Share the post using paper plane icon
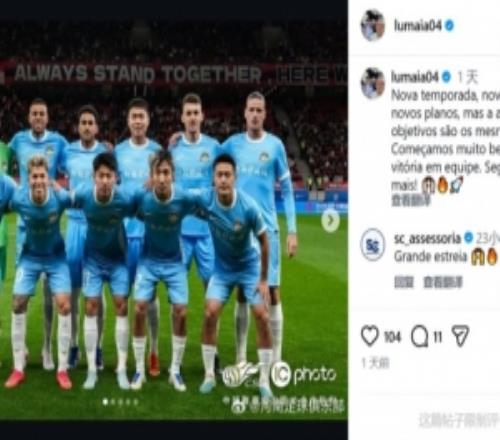The height and width of the screenshot is (440, 500). (460, 336)
